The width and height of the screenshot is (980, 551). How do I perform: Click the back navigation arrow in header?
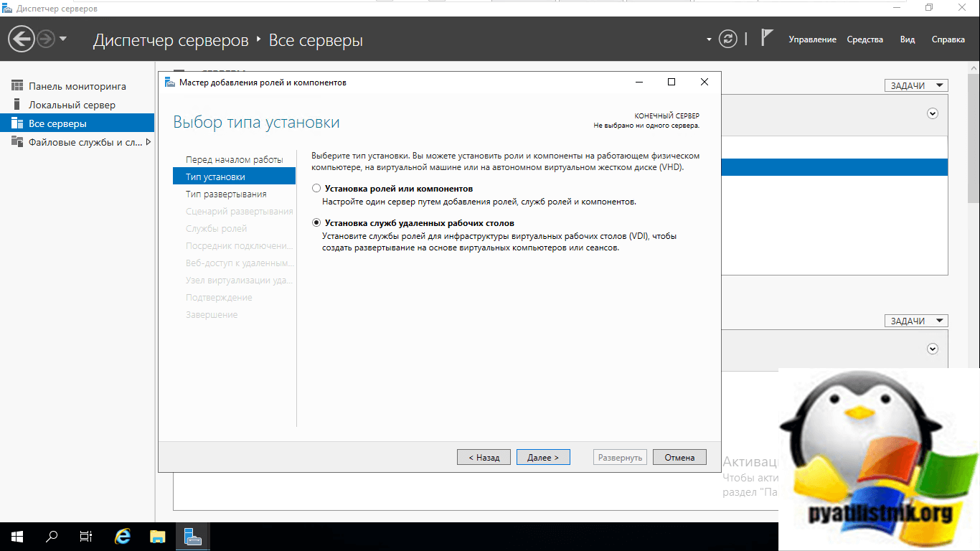(x=22, y=39)
